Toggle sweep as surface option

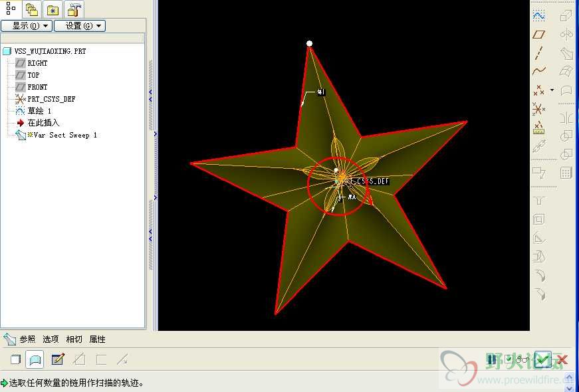(35, 359)
